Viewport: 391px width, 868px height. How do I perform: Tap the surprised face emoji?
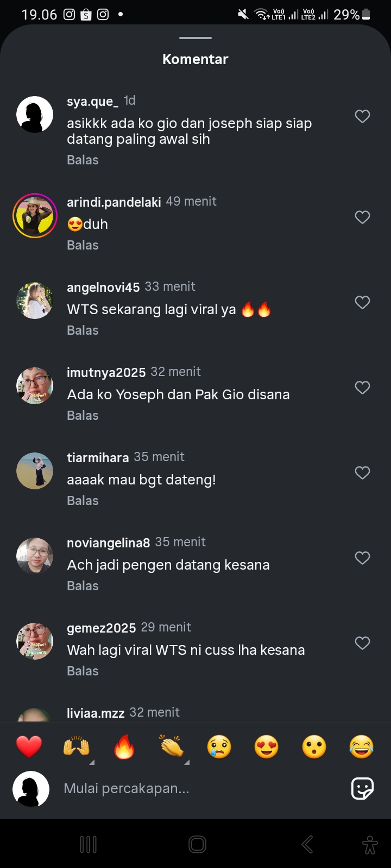(314, 747)
